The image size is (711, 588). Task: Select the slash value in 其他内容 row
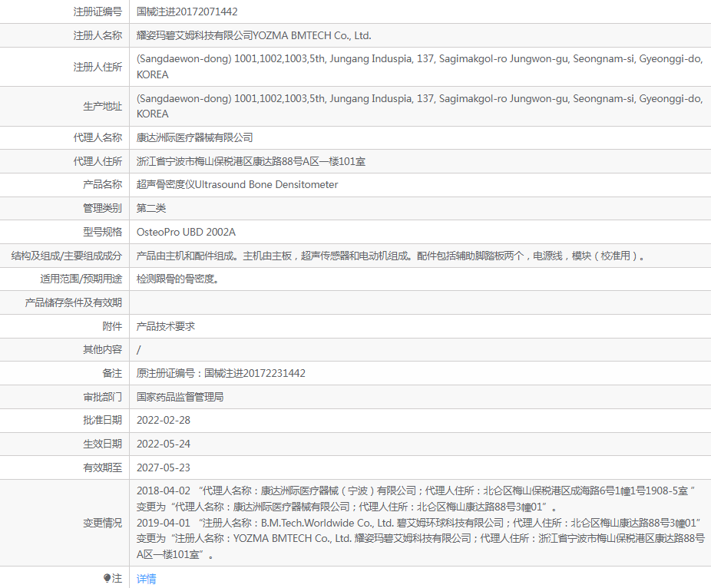139,349
